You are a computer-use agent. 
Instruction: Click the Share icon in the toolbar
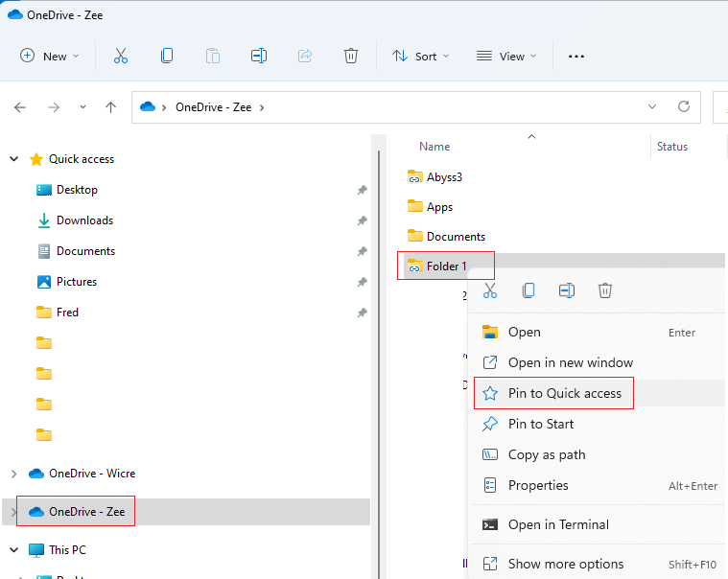[x=305, y=57]
